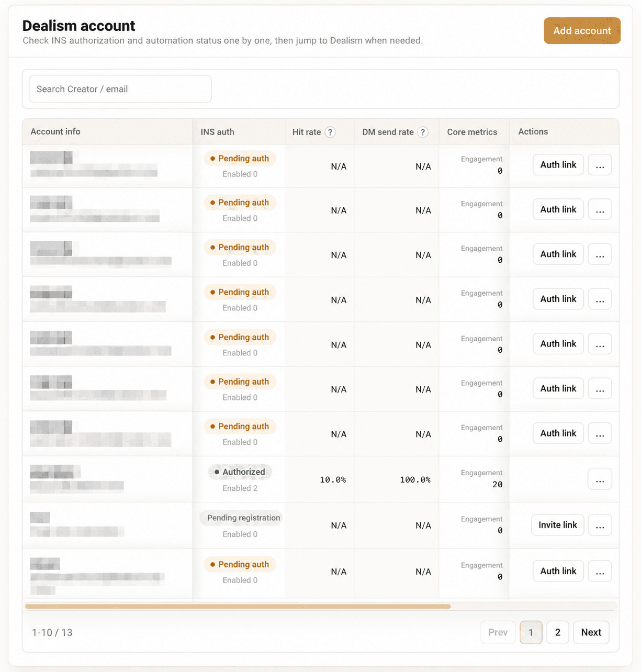This screenshot has height=672, width=641.
Task: Click the Enabled 2 label
Action: pos(240,488)
